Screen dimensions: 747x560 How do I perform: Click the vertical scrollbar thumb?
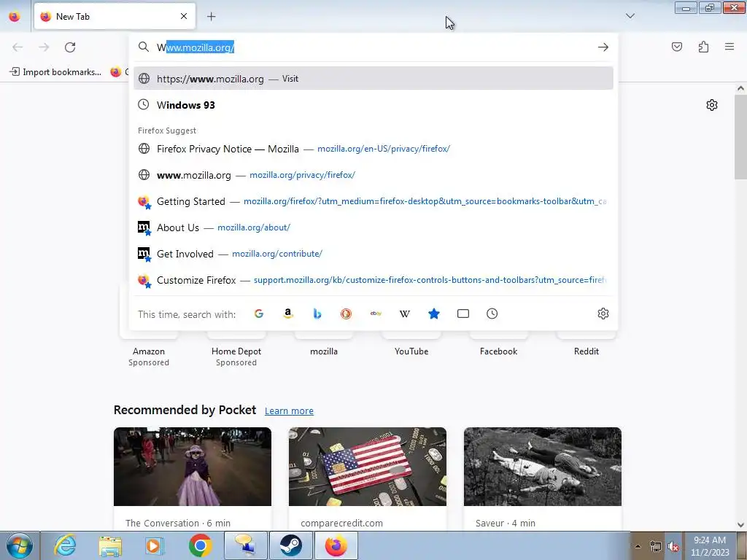coord(740,136)
